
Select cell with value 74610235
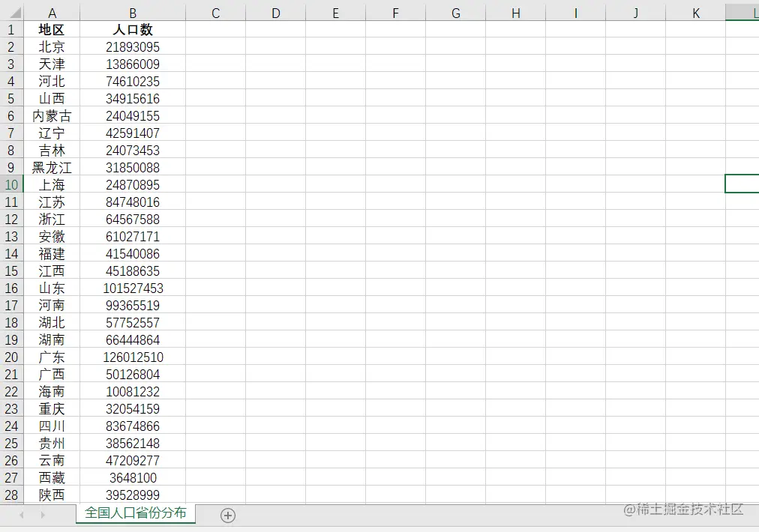coord(133,81)
